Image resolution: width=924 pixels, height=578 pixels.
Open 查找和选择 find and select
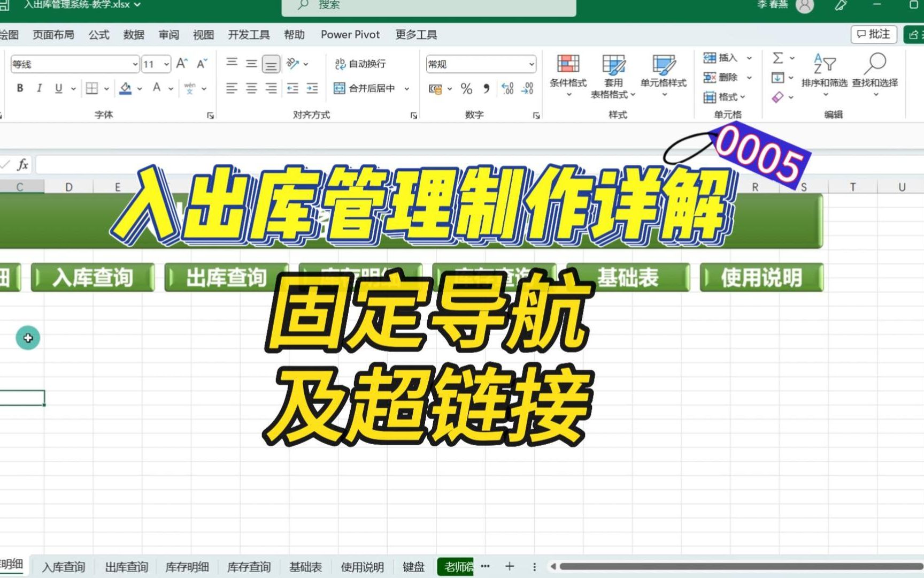[875, 74]
